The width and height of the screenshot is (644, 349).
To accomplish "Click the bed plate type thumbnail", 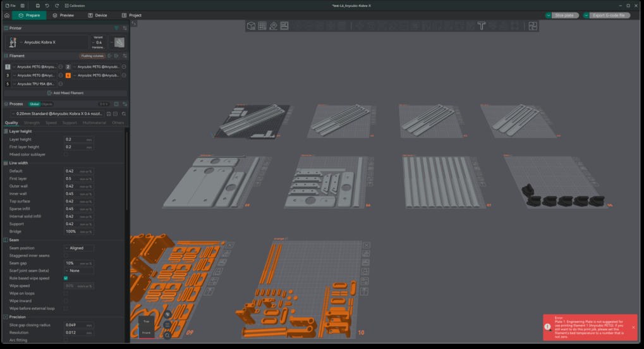I will [119, 42].
